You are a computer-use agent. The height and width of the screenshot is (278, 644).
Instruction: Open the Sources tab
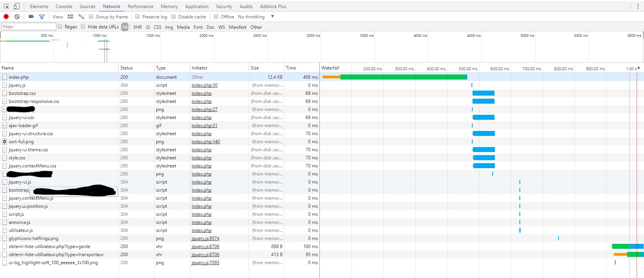click(x=87, y=7)
